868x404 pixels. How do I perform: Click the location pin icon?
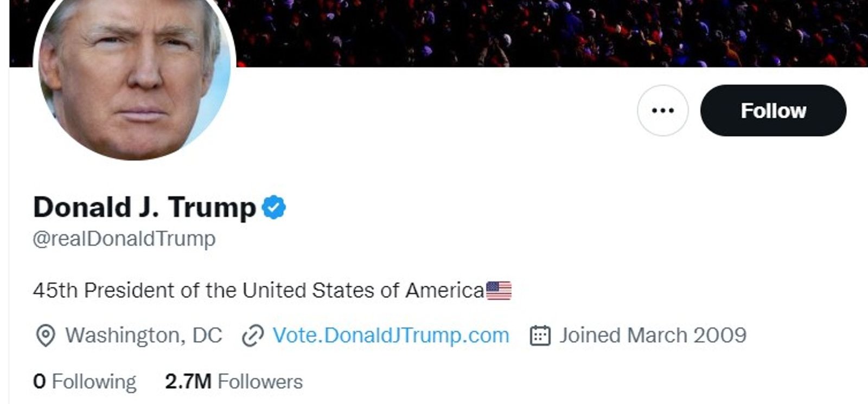(x=45, y=336)
